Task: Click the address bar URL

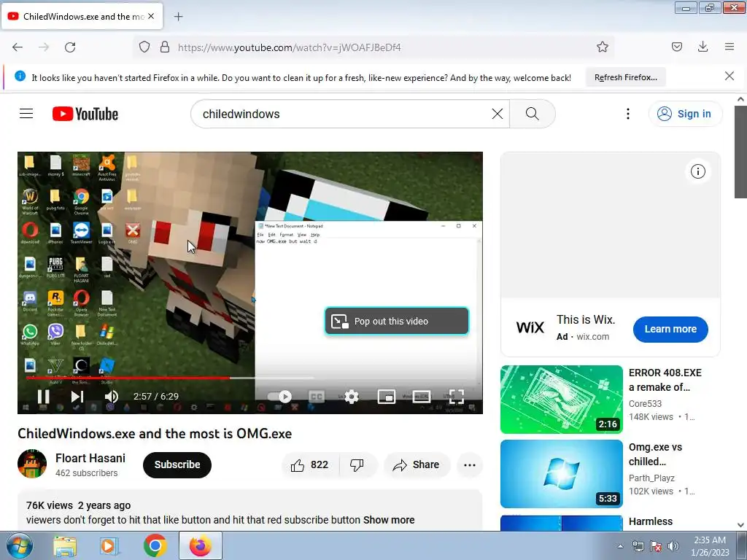Action: (x=289, y=47)
